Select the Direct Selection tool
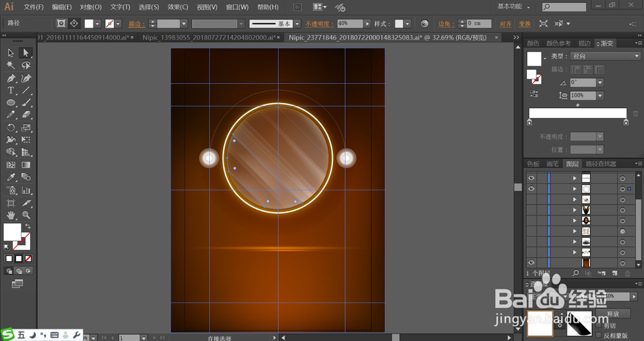The width and height of the screenshot is (644, 341). click(26, 53)
